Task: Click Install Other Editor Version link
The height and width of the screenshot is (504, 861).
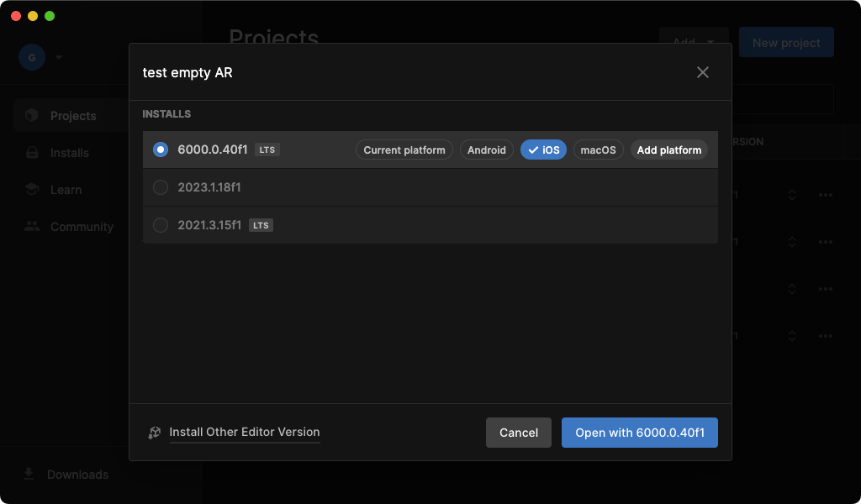Action: pyautogui.click(x=245, y=432)
